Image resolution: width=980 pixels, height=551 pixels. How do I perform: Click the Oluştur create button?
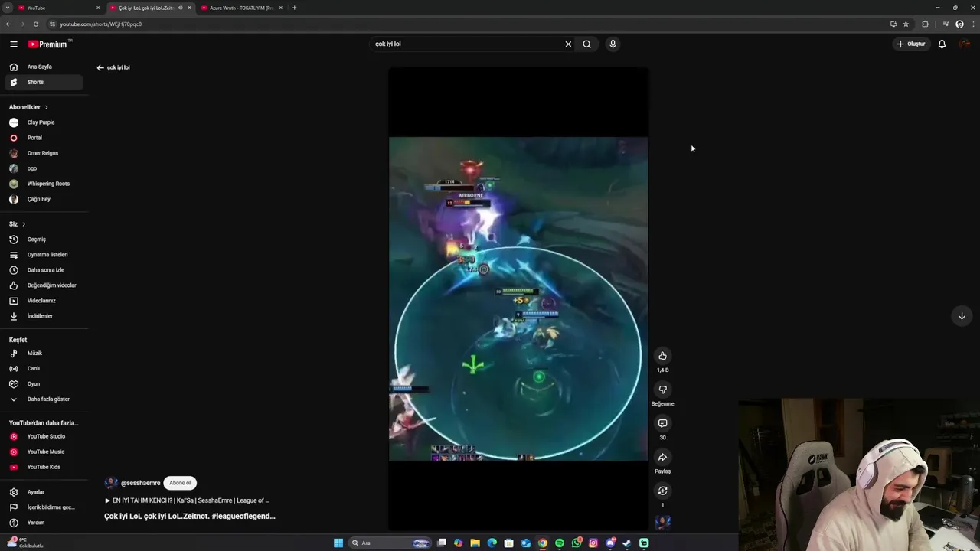coord(911,44)
